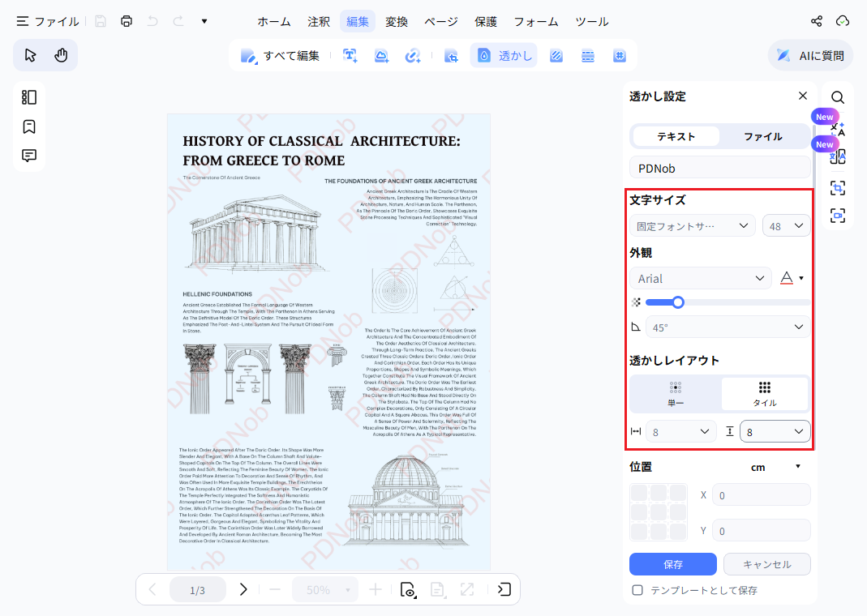Click the share icon at top right

pos(816,21)
